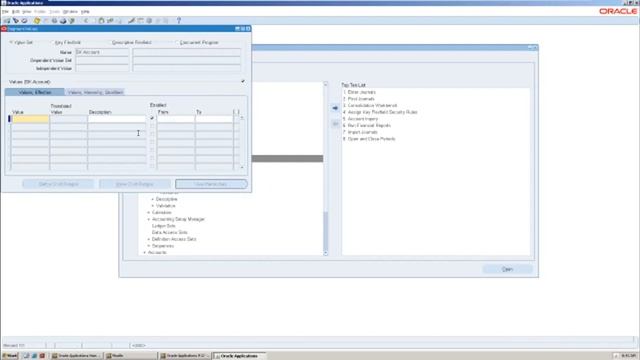Toggle the Enabled checkbox on the second values row
Viewport: 640px width, 360px height.
(x=152, y=126)
